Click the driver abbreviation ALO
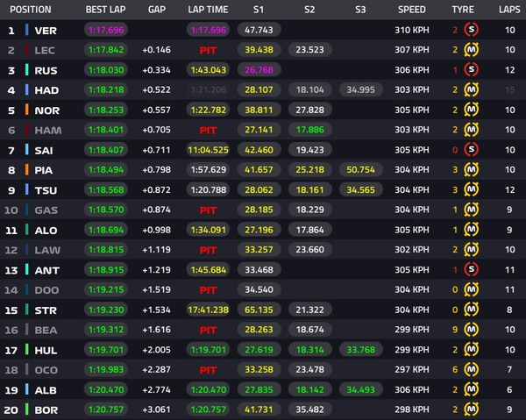Image resolution: width=526 pixels, height=420 pixels. coord(46,230)
